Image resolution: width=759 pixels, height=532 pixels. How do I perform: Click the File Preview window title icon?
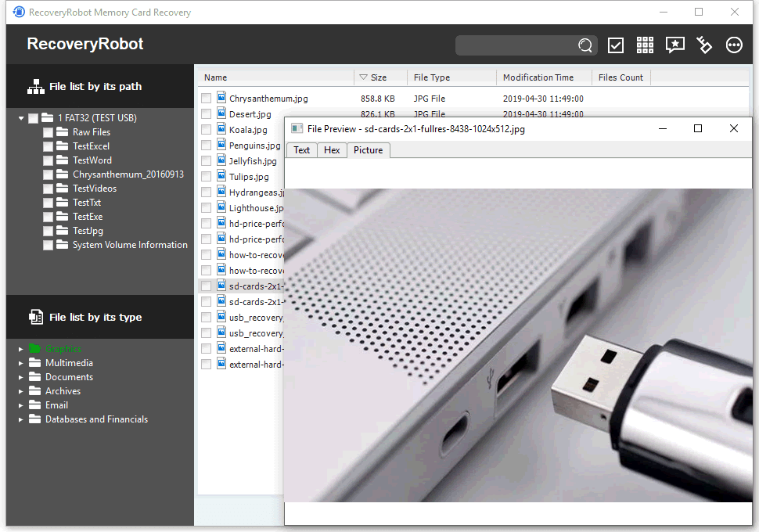(x=297, y=129)
